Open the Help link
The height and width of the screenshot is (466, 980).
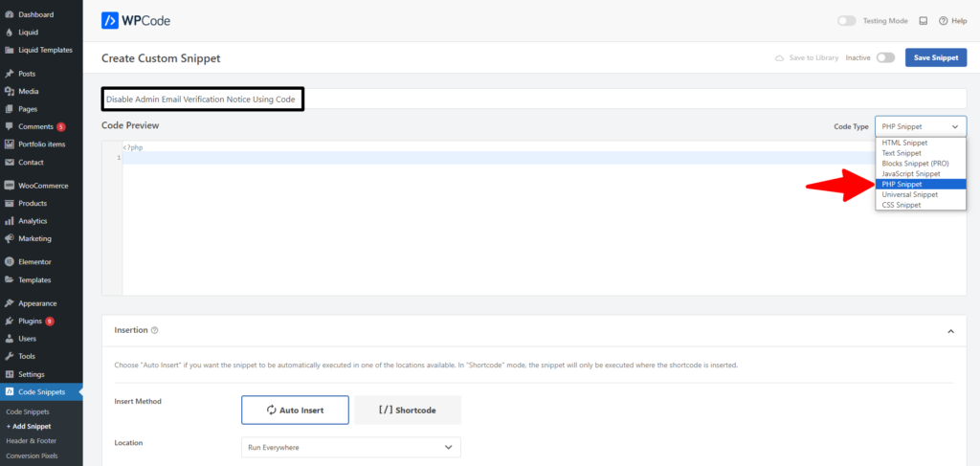(952, 21)
